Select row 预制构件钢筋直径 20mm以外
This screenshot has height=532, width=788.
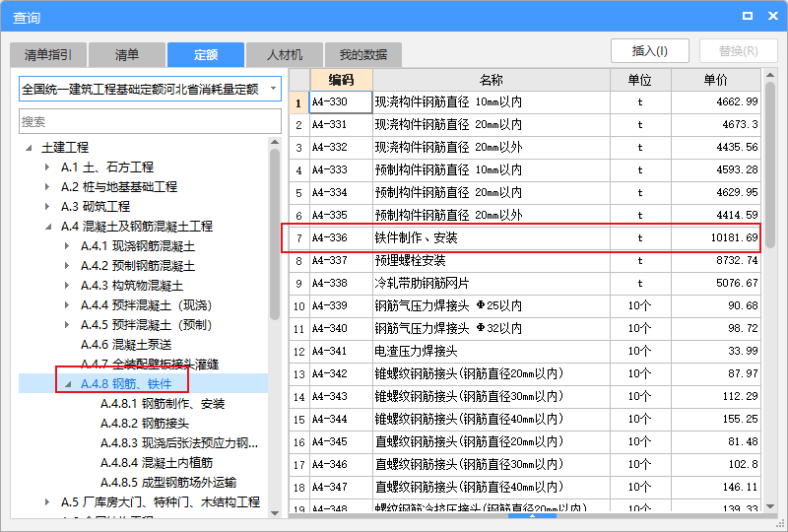click(x=525, y=215)
